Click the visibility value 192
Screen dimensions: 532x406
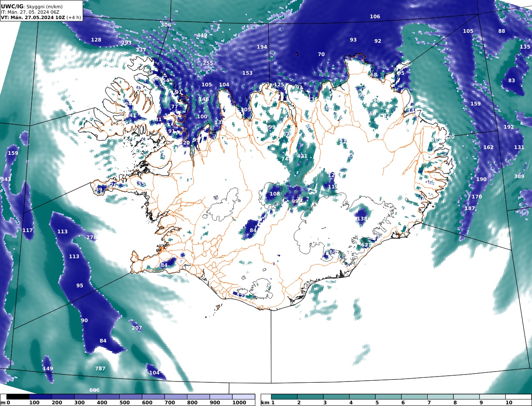point(509,127)
